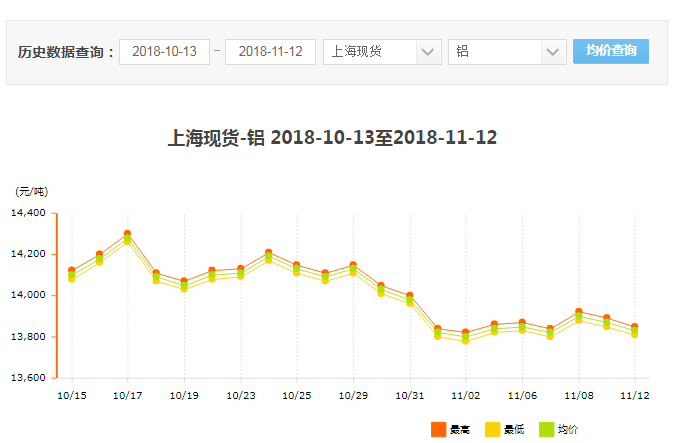Click the start date field 2018-10-13
This screenshot has width=673, height=443.
(164, 52)
